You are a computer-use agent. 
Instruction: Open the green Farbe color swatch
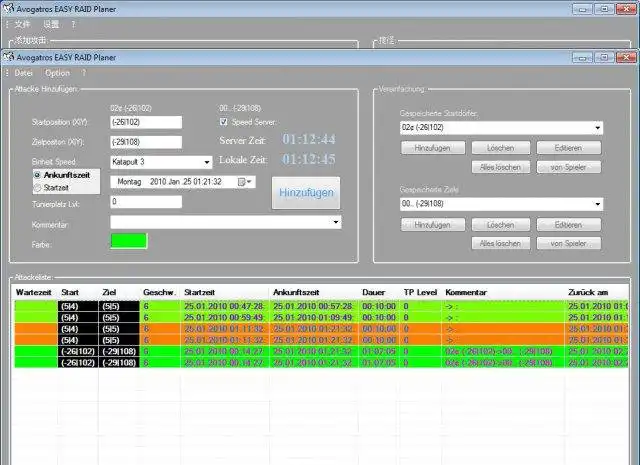coord(129,240)
